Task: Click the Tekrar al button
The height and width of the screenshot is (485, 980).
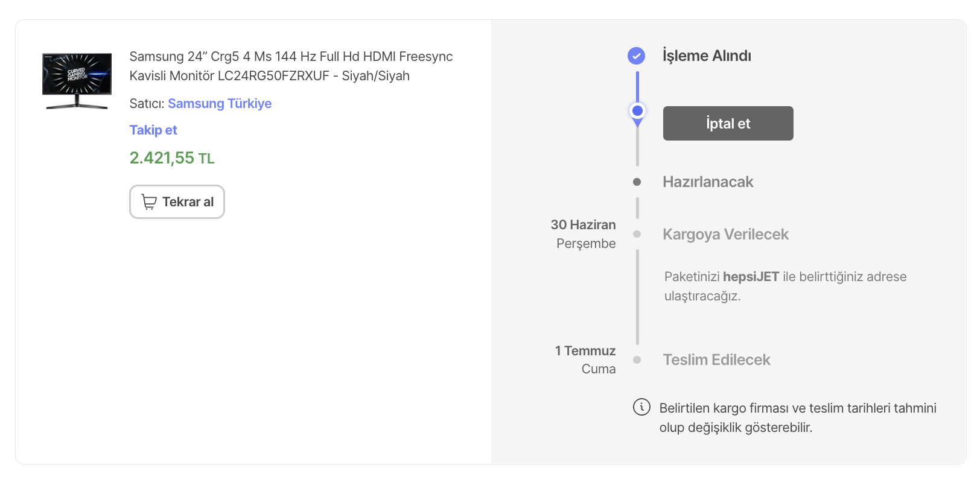Action: (x=177, y=201)
